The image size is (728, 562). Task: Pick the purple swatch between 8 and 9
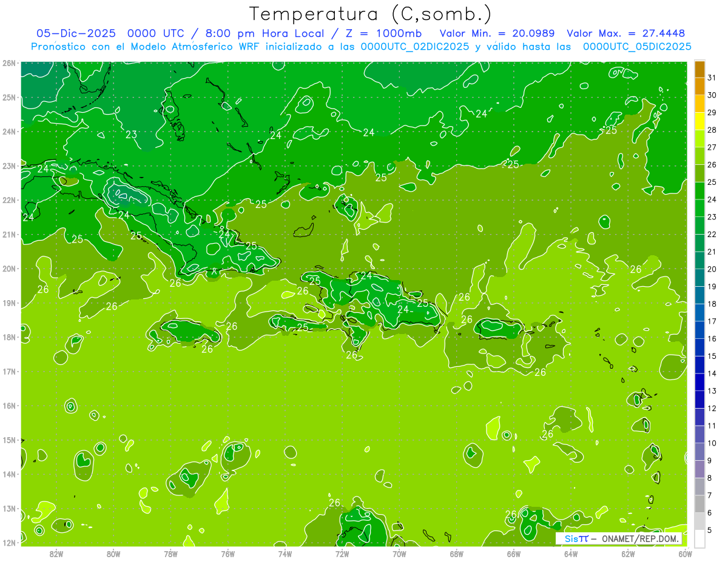click(699, 469)
